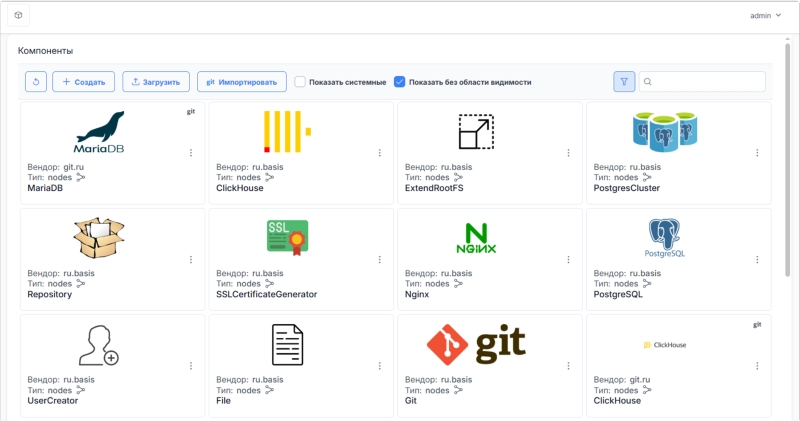800x421 pixels.
Task: Open the ExtendRootFS component name
Action: (x=434, y=188)
